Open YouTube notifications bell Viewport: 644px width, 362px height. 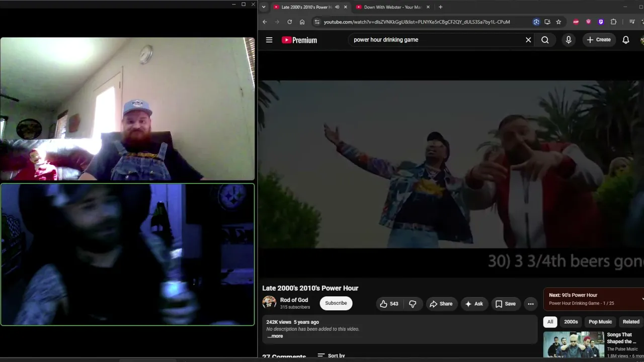[x=626, y=40]
